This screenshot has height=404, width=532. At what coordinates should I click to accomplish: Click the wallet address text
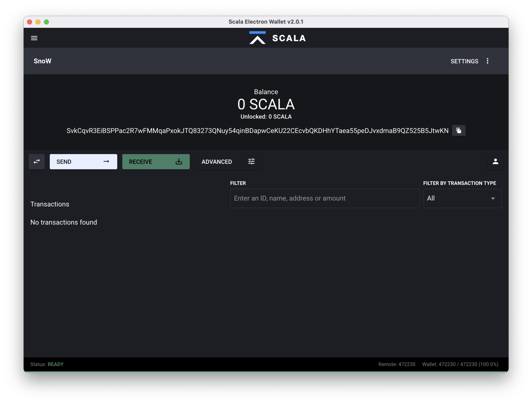[257, 131]
